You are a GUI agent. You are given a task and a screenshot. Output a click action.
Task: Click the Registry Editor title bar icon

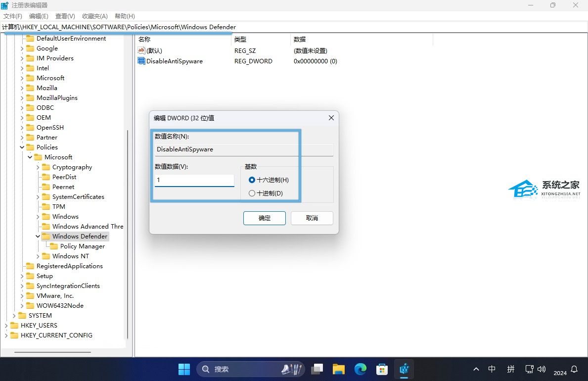point(4,5)
